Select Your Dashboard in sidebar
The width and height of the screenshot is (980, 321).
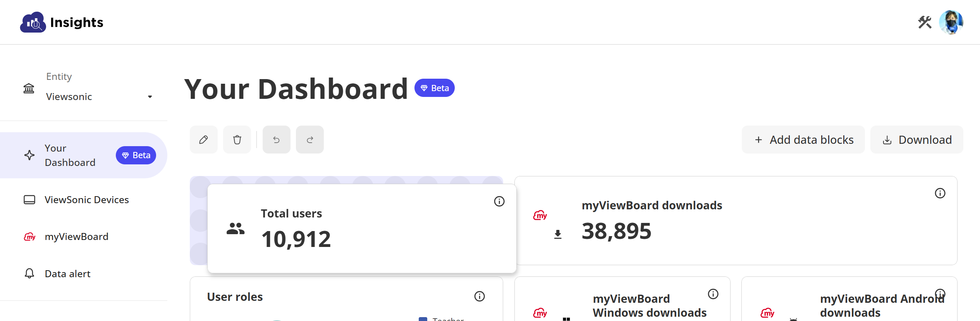[x=83, y=155]
